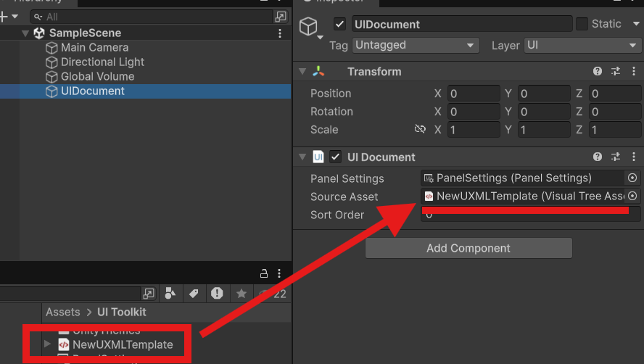This screenshot has height=364, width=644.
Task: Collapse the SampleScene tree in Hierarchy
Action: [25, 33]
